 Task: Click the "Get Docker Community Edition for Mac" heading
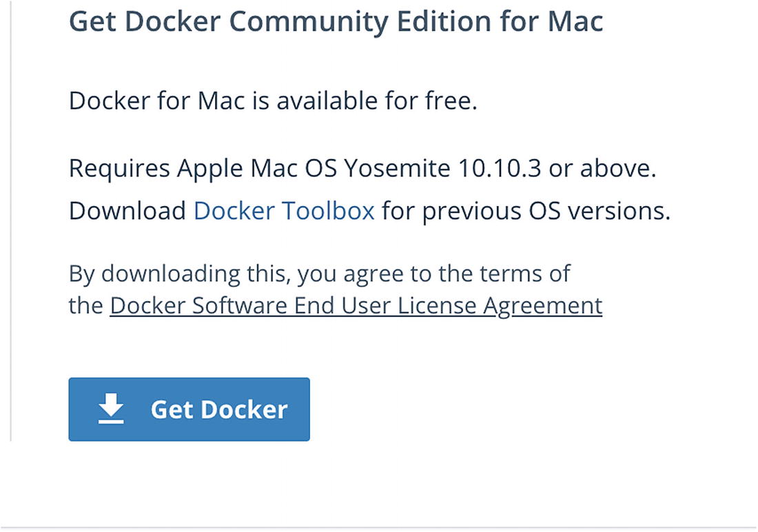(336, 21)
